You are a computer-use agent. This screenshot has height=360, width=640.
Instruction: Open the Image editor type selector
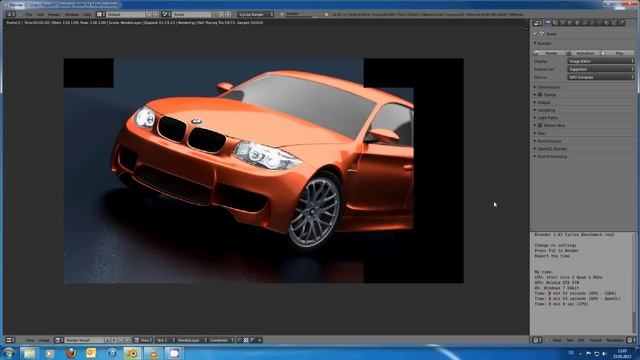tap(10, 340)
